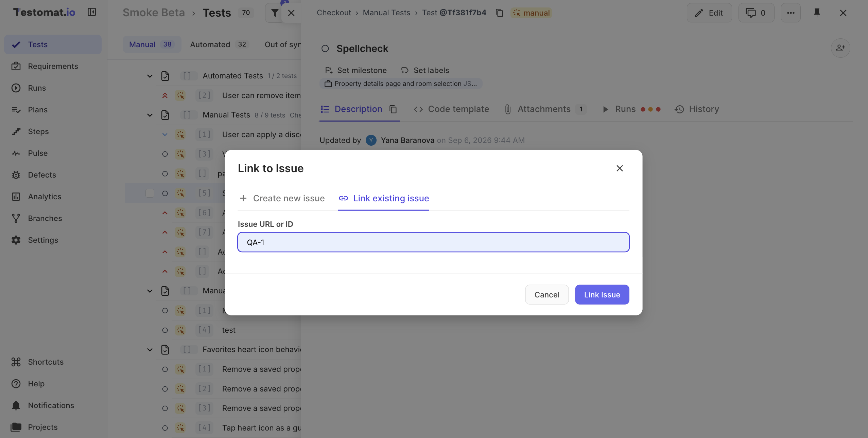Viewport: 868px width, 438px height.
Task: Open Settings gear in sidebar
Action: point(53,240)
